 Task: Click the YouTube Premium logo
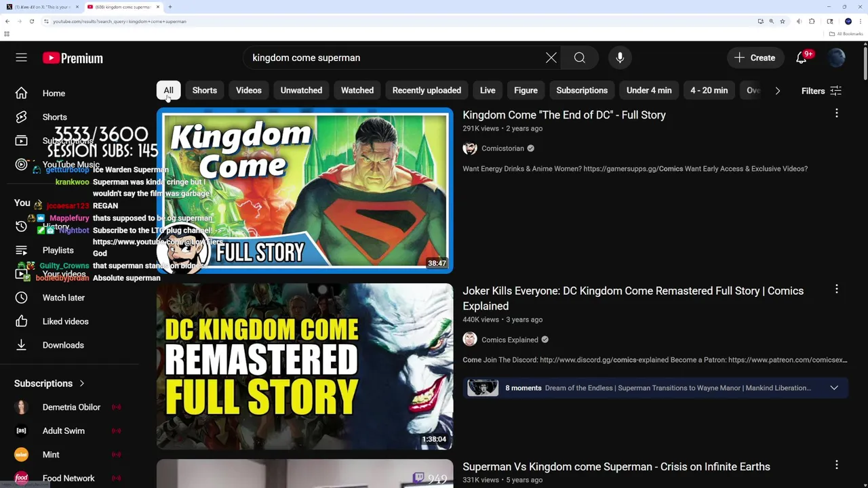pos(73,58)
